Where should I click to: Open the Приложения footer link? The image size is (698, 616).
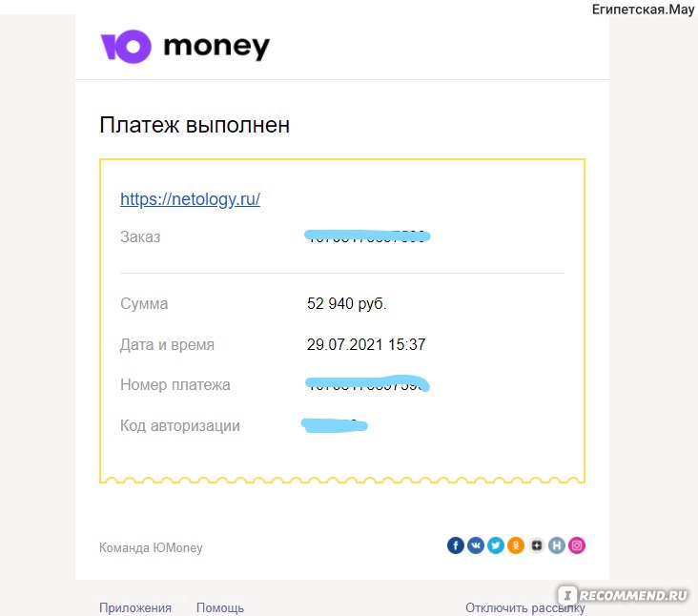pos(135,607)
